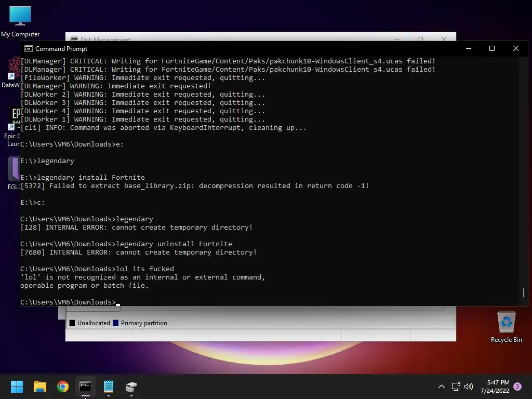This screenshot has height=399, width=532.
Task: Open File Explorer from the taskbar
Action: coord(39,387)
